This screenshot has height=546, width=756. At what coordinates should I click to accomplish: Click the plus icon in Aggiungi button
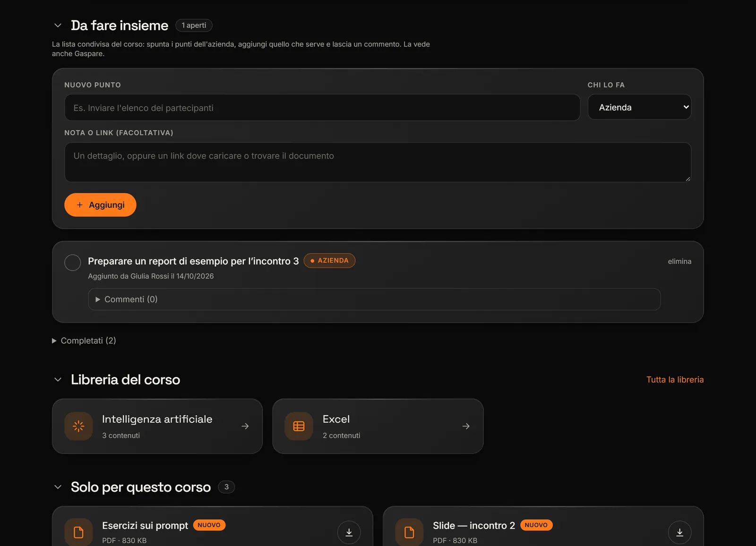point(80,205)
